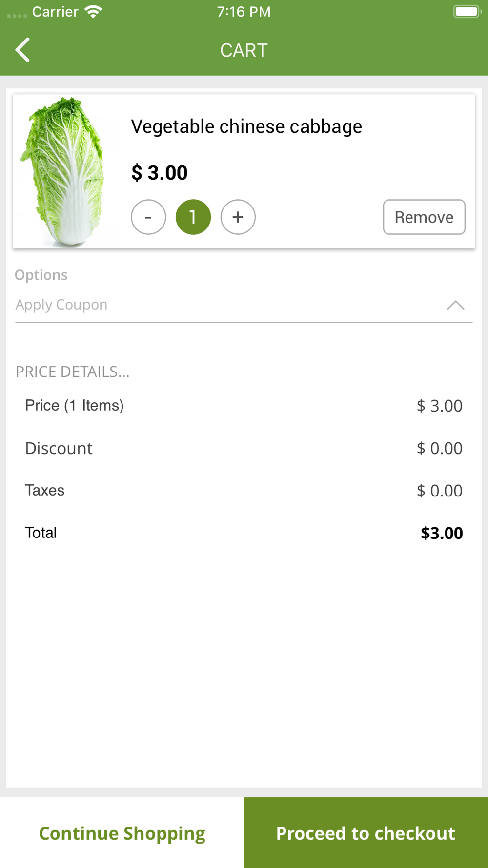This screenshot has height=868, width=488.
Task: Tap the Discount row
Action: 244,448
